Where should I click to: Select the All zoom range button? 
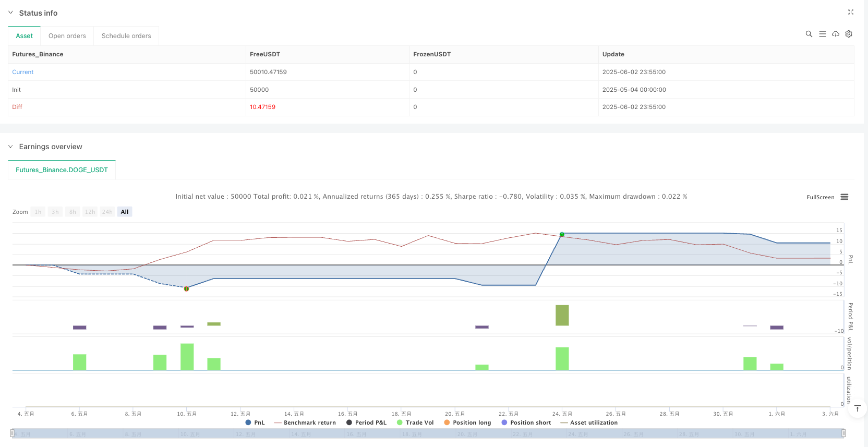tap(125, 212)
